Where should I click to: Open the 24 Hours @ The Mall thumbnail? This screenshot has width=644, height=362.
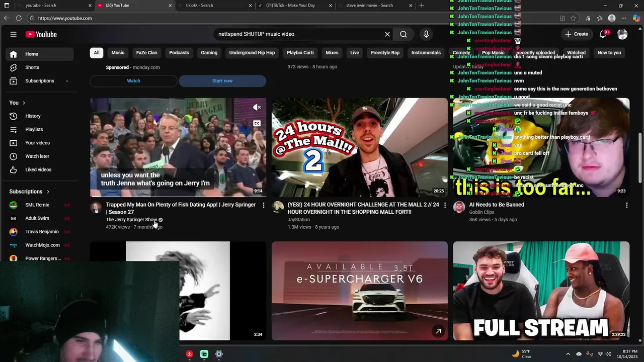[360, 147]
